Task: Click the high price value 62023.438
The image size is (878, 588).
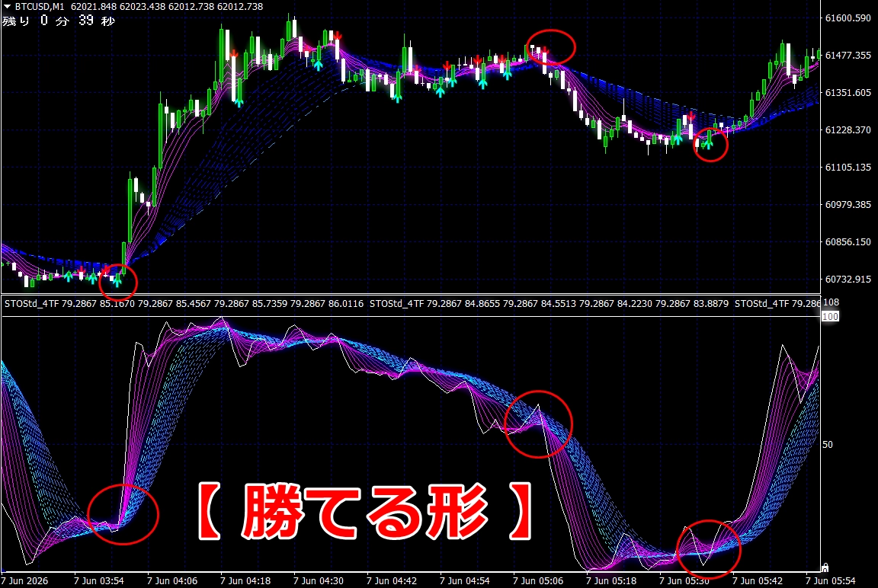Action: pos(143,7)
